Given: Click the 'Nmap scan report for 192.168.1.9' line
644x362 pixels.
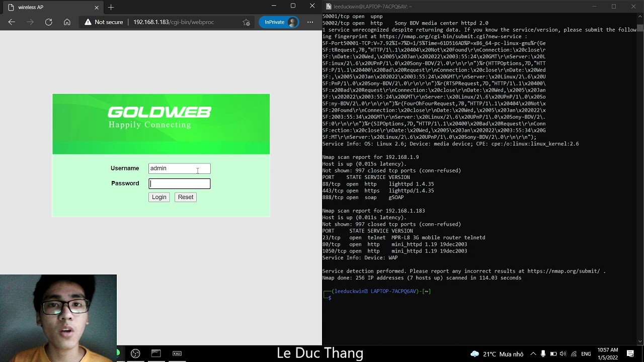Looking at the screenshot, I should point(370,157).
